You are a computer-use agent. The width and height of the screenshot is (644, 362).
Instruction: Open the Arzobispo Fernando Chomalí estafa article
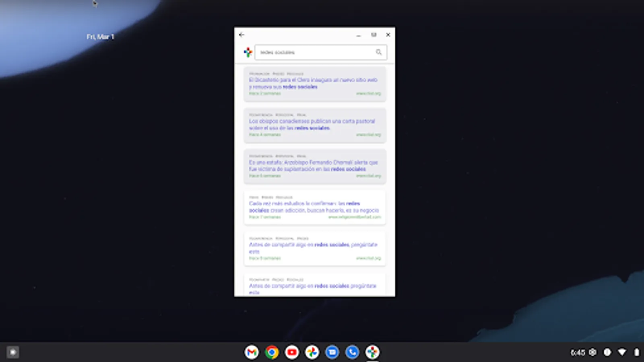[314, 166]
